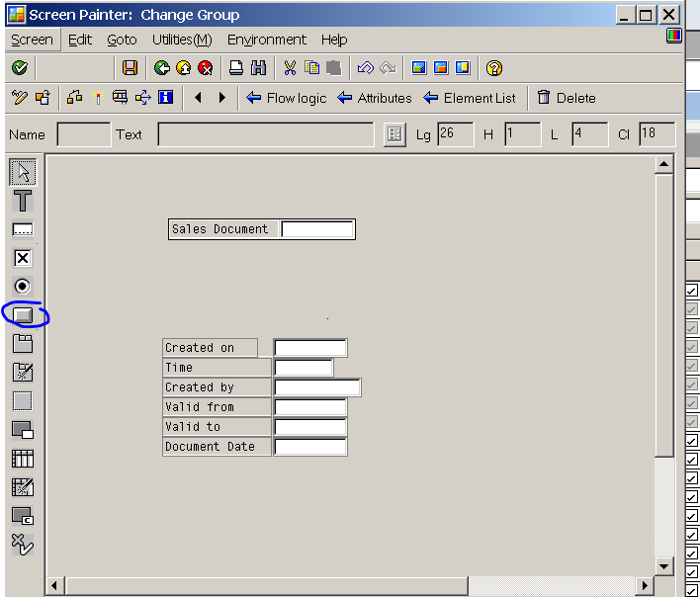Click the vertical scrollbar down arrow
Viewport: 700px width, 597px height.
tap(663, 566)
